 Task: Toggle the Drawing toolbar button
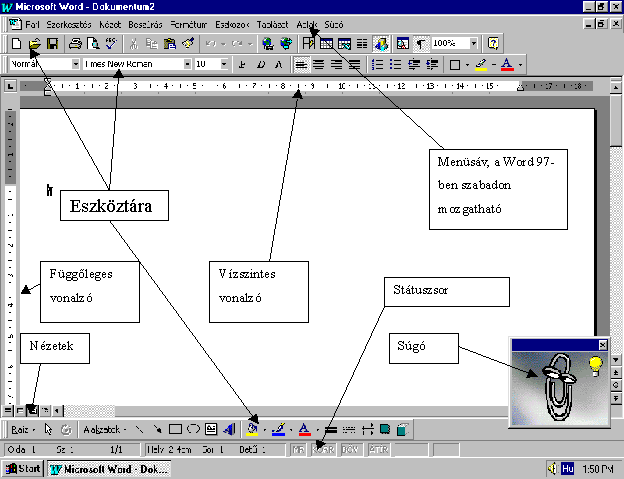click(x=381, y=43)
